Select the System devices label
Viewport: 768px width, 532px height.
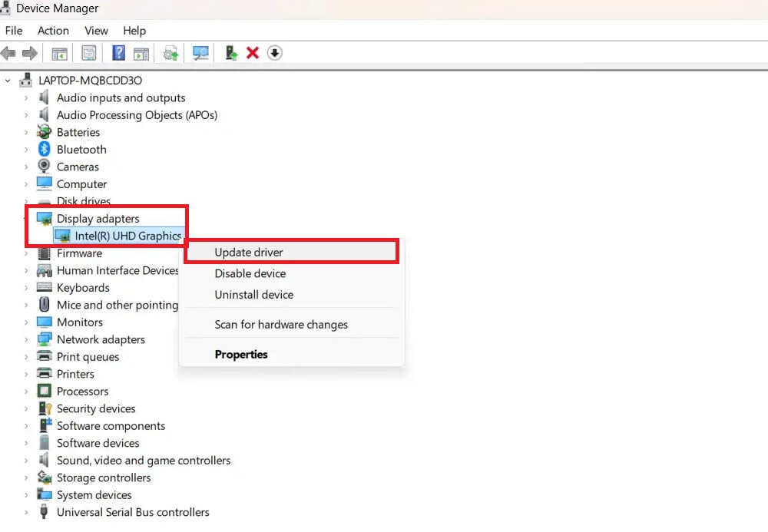94,495
